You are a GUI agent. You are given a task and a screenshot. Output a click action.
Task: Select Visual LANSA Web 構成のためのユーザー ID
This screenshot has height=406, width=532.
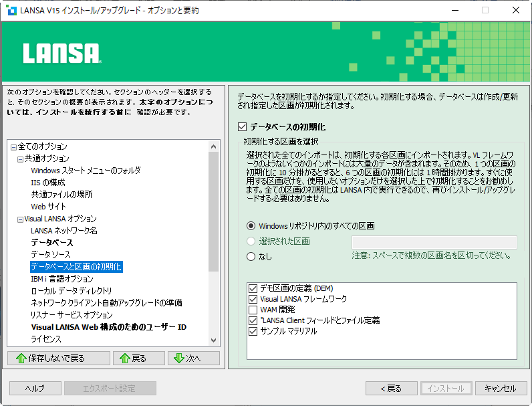108,327
